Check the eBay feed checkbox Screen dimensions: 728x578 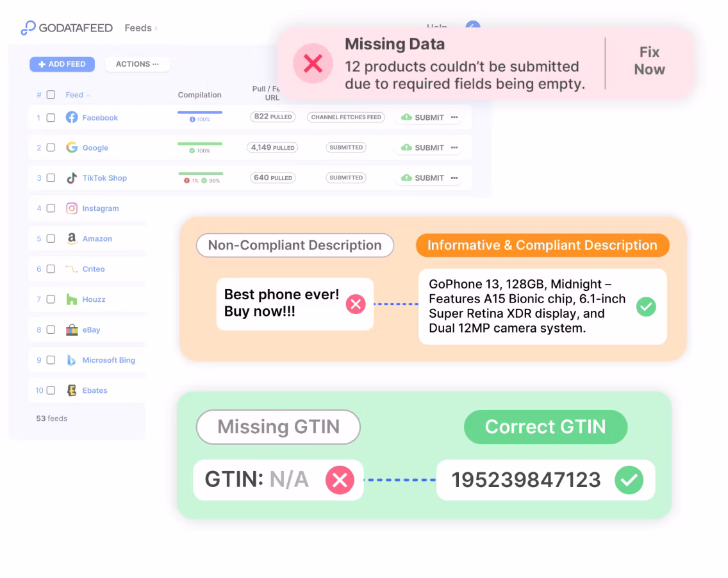pyautogui.click(x=51, y=329)
